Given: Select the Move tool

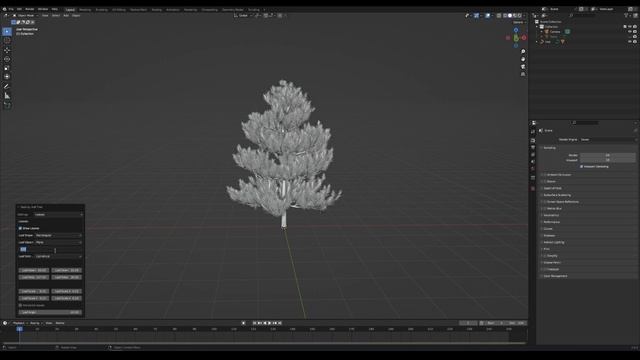Looking at the screenshot, I should click(x=7, y=50).
